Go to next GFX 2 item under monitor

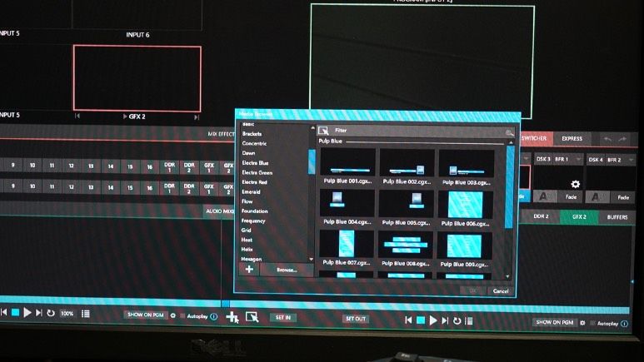[x=197, y=117]
